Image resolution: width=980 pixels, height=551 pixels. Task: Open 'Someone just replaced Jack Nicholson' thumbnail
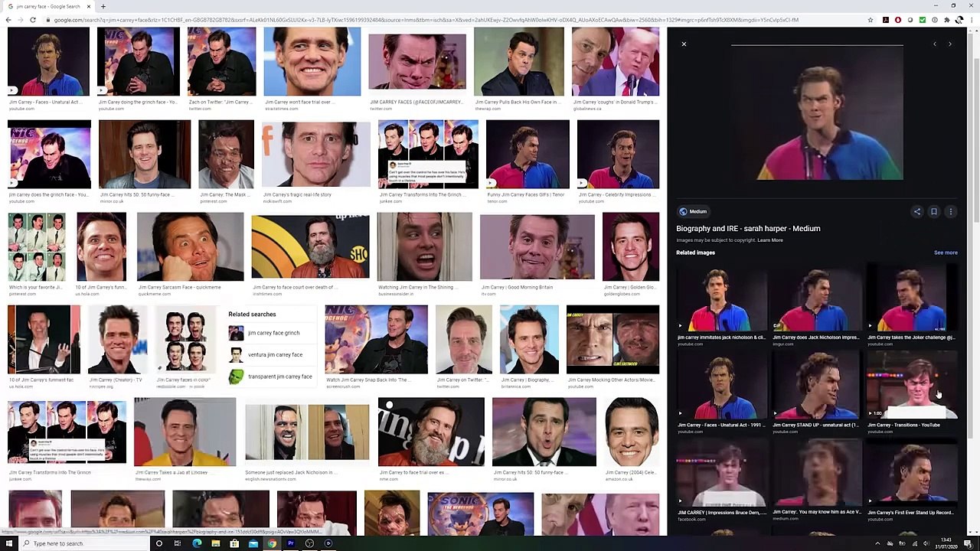(307, 432)
